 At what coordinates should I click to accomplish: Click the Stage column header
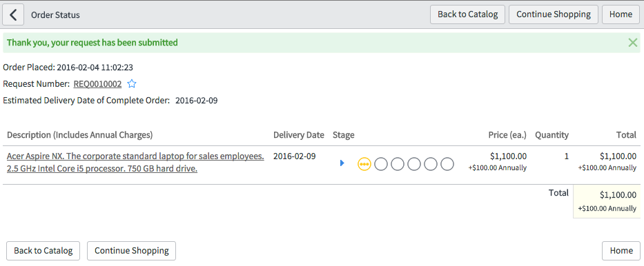point(343,135)
